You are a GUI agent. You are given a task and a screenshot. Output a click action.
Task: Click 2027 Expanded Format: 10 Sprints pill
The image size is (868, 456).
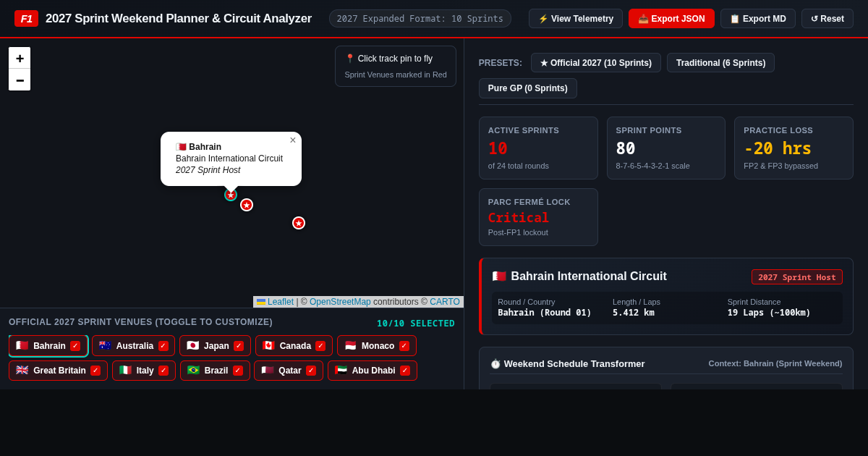(420, 19)
